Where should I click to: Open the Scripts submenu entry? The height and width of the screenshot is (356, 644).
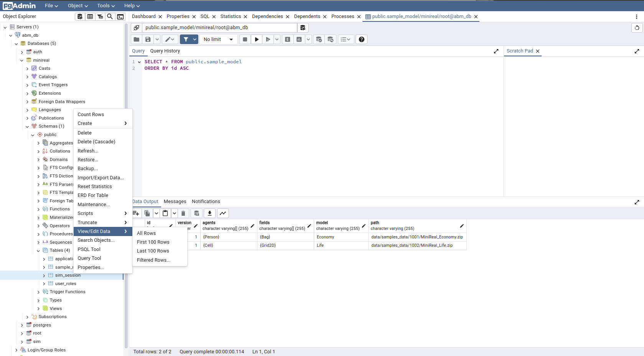click(103, 213)
